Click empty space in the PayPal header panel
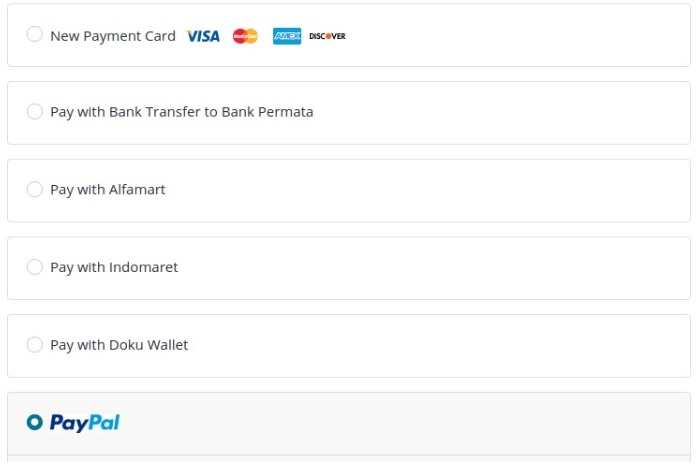 (420, 423)
